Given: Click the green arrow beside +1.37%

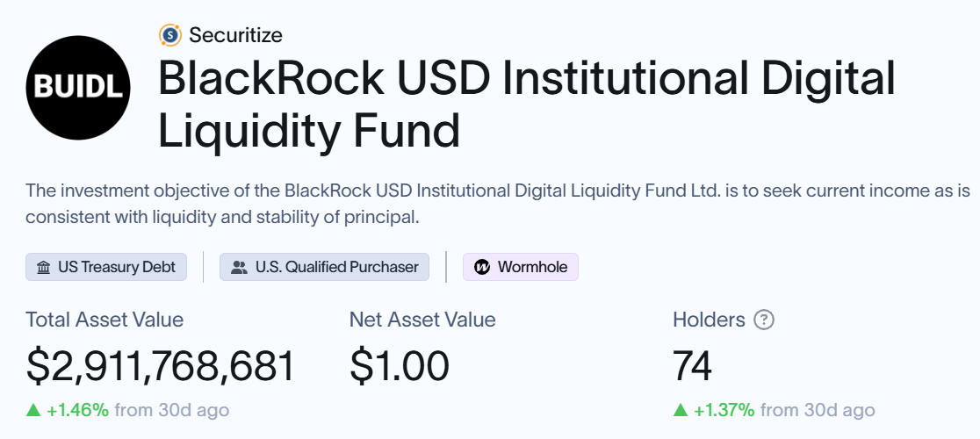Looking at the screenshot, I should [681, 410].
